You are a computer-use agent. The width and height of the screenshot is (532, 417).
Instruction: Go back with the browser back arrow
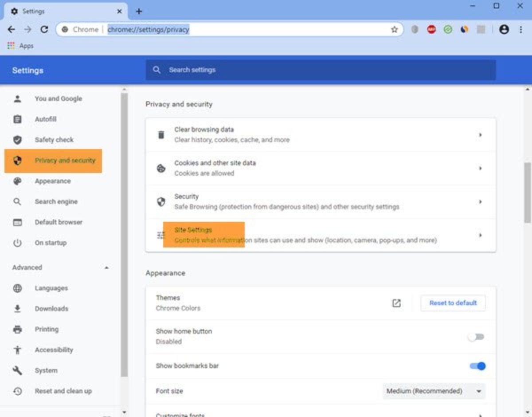(12, 29)
